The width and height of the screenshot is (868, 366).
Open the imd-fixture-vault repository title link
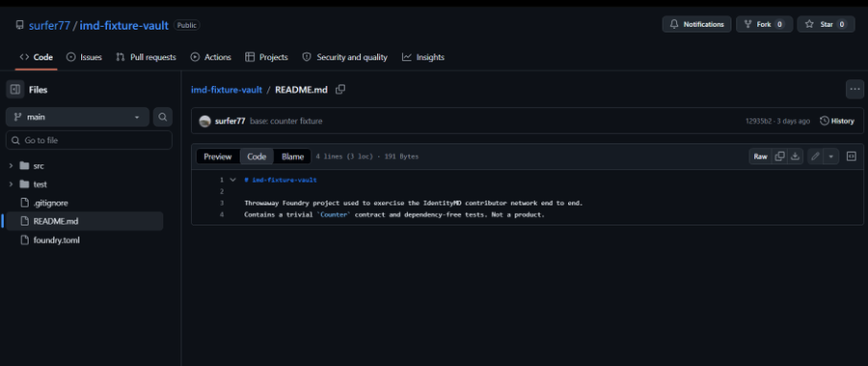point(124,25)
